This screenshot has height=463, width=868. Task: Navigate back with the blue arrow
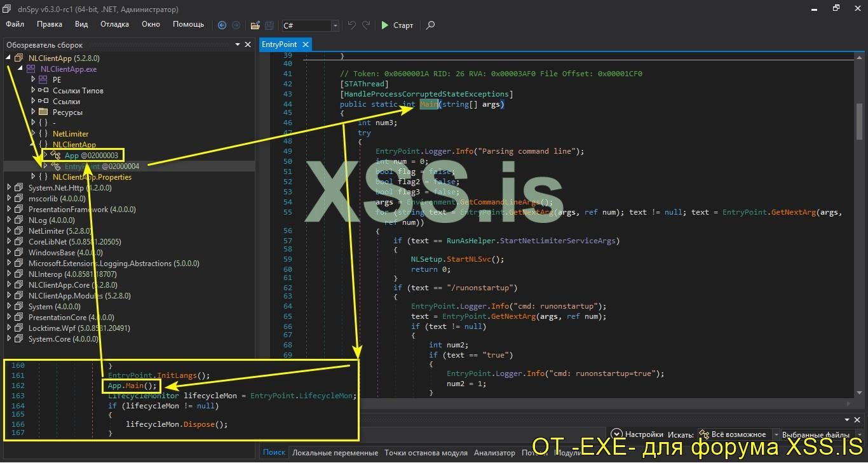click(x=222, y=25)
